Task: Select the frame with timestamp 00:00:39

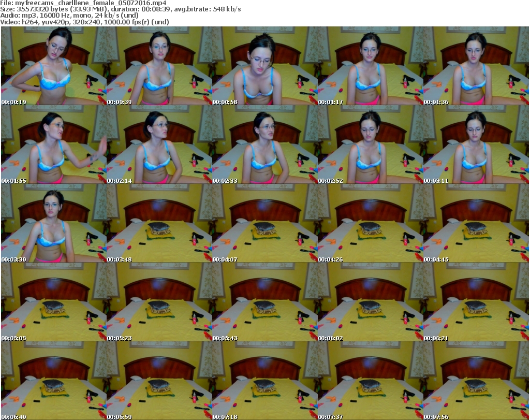Action: point(159,66)
